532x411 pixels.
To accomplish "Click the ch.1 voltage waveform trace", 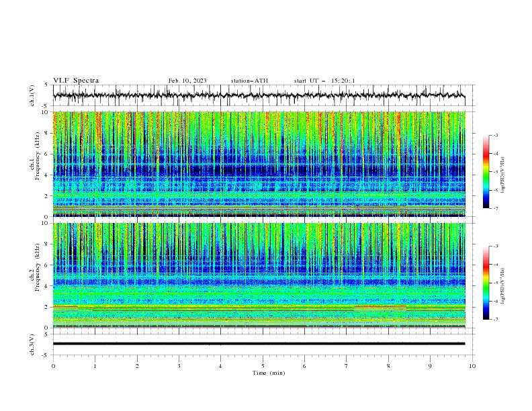I will (x=259, y=95).
